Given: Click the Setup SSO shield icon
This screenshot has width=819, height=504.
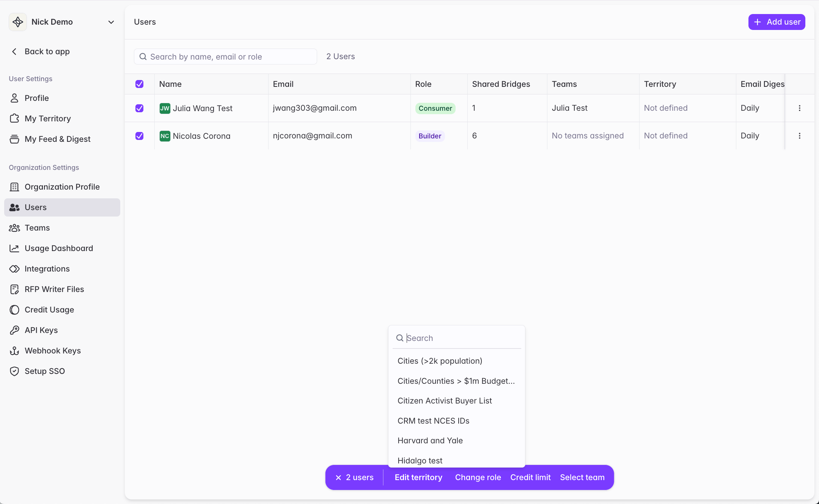Looking at the screenshot, I should click(x=14, y=371).
